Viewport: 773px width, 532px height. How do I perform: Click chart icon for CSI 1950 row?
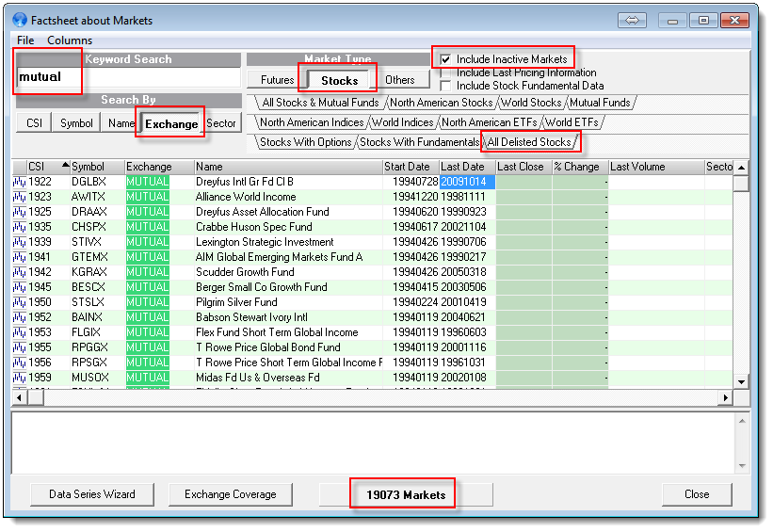19,302
